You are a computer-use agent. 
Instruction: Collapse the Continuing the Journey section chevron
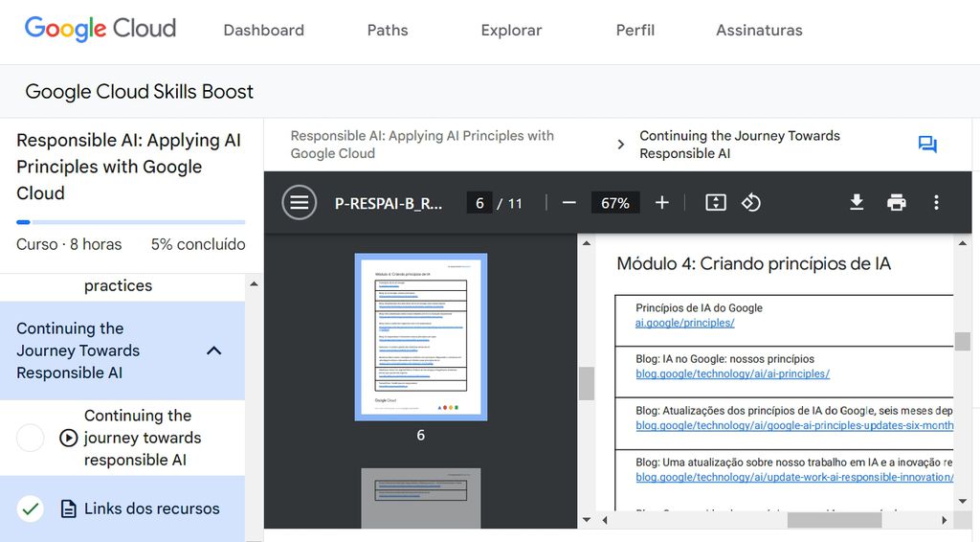pyautogui.click(x=213, y=350)
